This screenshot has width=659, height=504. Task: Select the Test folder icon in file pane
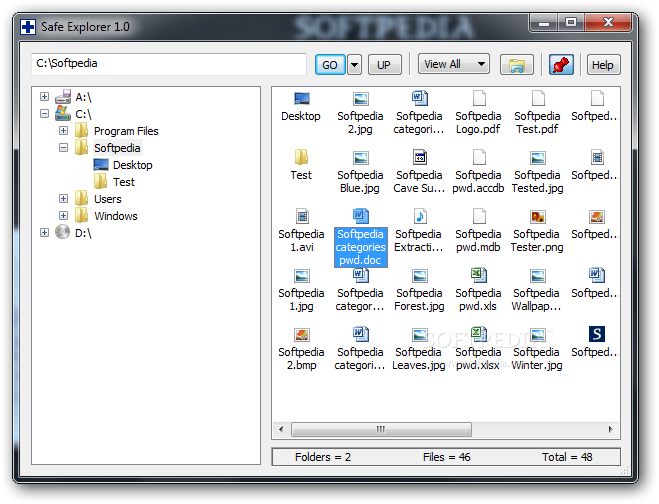pyautogui.click(x=301, y=158)
